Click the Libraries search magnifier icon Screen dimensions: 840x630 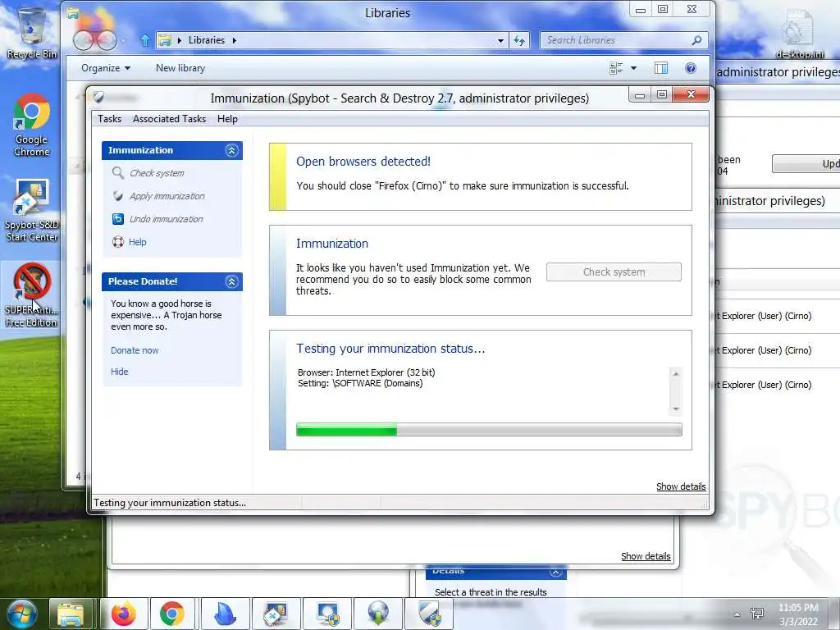coord(696,40)
